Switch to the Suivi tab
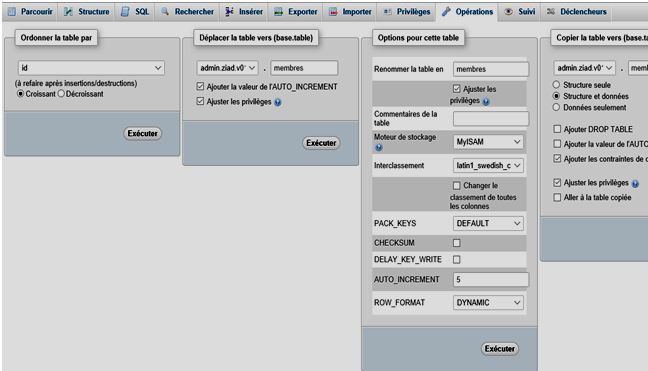This screenshot has height=371, width=648. coord(520,12)
